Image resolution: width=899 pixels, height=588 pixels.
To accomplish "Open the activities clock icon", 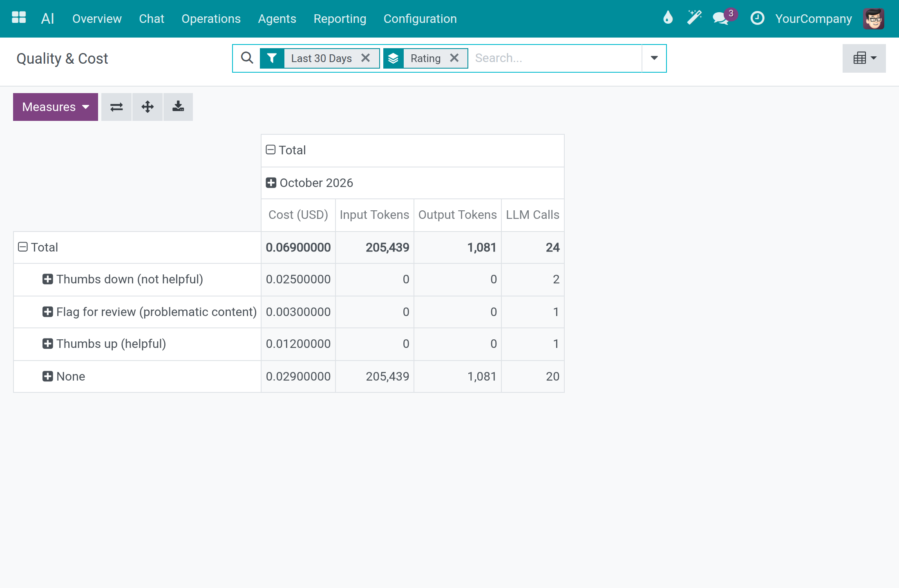I will (x=757, y=18).
